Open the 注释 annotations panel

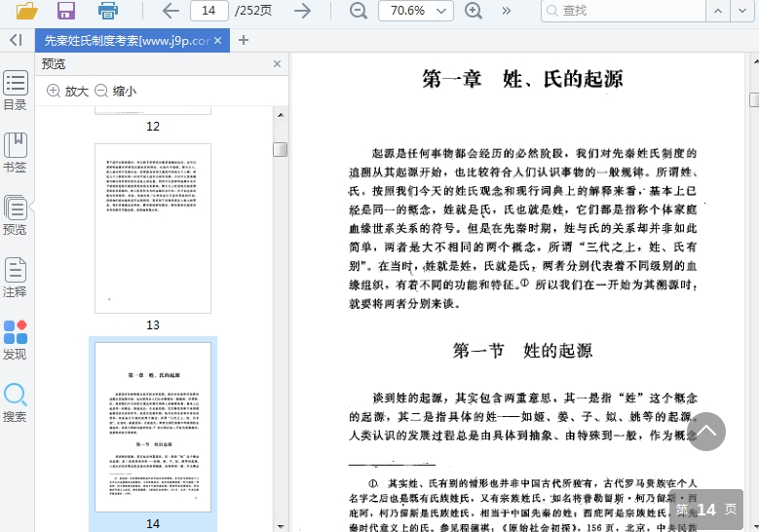15,278
